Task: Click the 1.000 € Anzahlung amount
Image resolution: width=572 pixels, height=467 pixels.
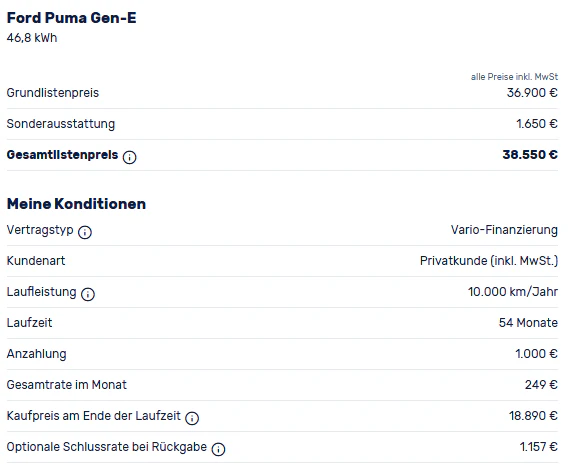Action: 536,354
